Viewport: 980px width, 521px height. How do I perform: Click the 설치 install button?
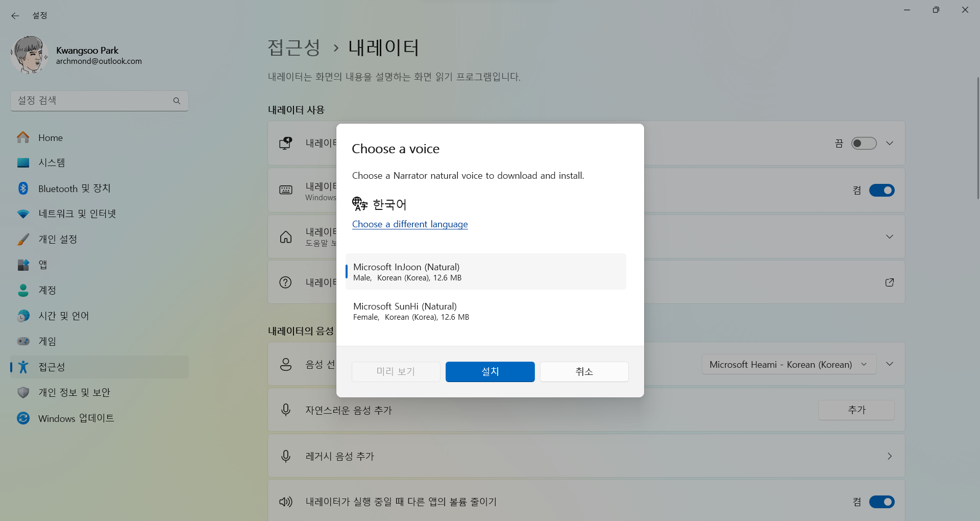(490, 372)
